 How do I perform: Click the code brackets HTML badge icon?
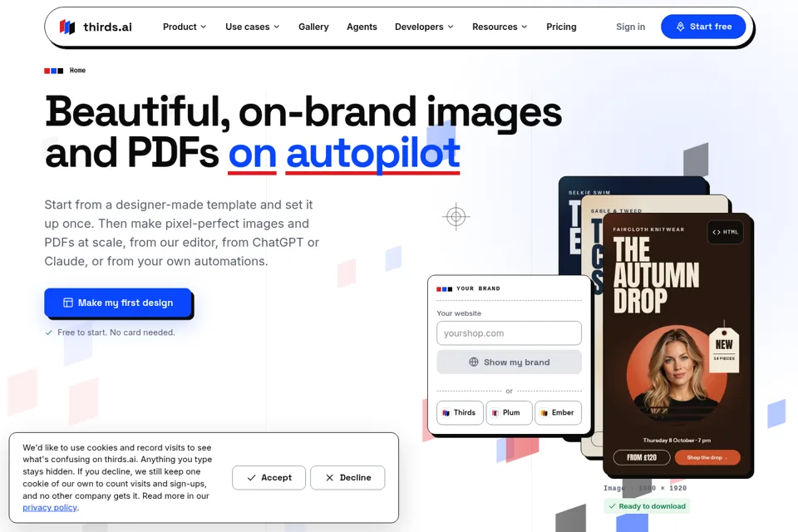(717, 232)
